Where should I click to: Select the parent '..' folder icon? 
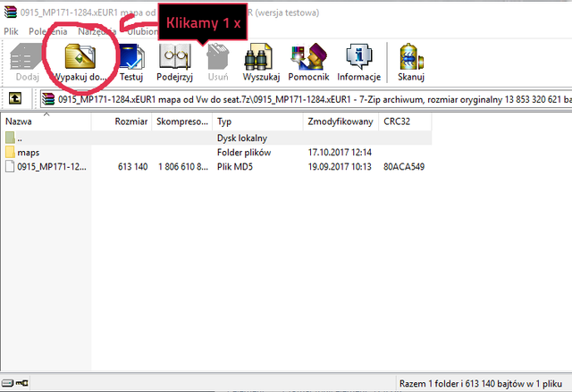[10, 138]
